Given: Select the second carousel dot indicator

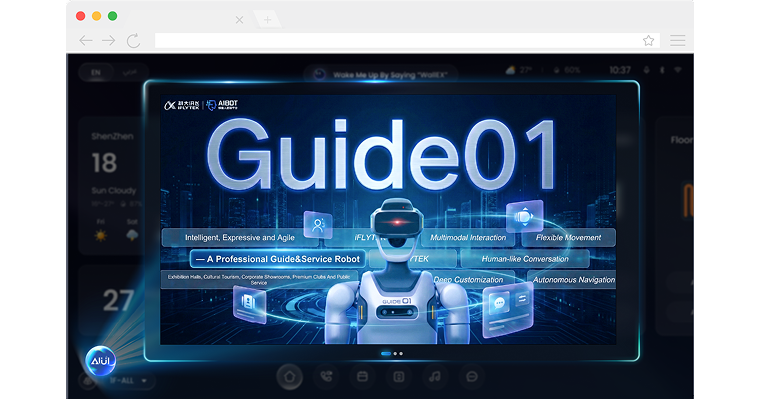Looking at the screenshot, I should (x=395, y=353).
